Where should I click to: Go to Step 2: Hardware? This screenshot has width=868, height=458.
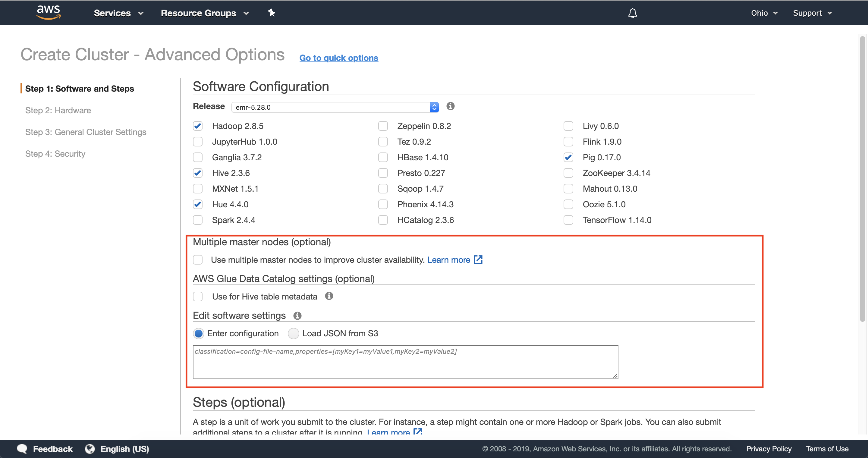(58, 111)
